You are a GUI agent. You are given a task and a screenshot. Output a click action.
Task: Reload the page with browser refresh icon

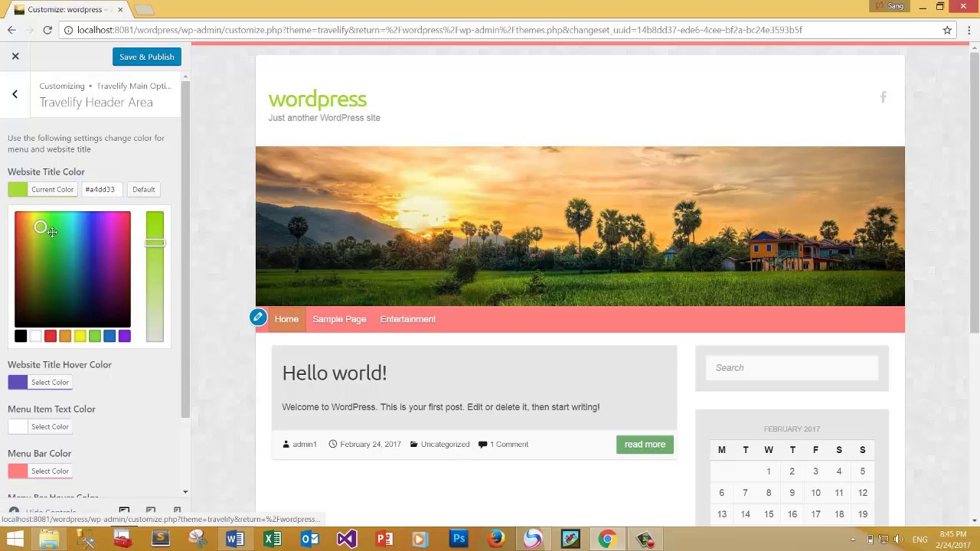tap(47, 30)
